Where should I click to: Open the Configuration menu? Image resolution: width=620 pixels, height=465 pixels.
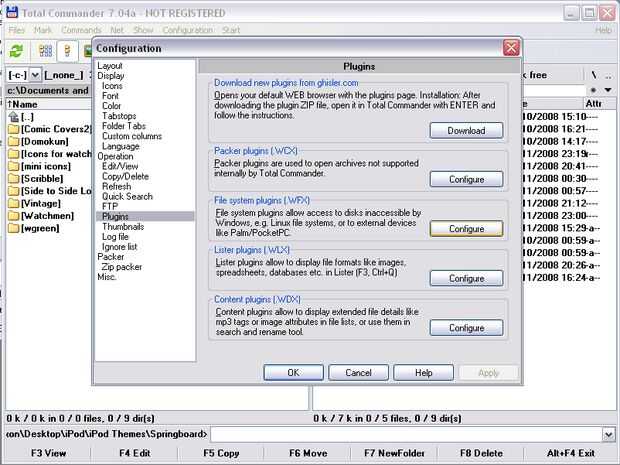click(x=187, y=30)
